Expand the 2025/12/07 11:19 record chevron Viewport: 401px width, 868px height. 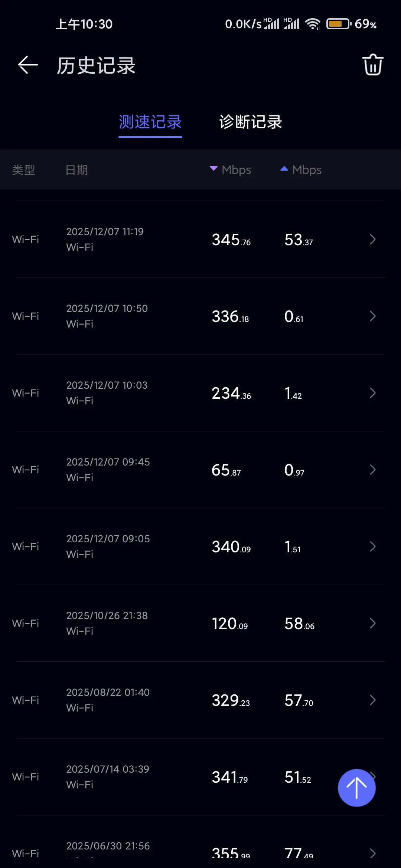click(372, 240)
